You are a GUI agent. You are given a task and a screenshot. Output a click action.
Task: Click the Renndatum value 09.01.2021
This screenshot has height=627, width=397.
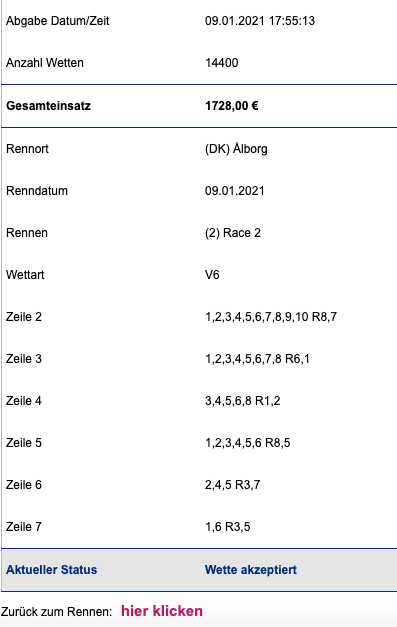235,190
